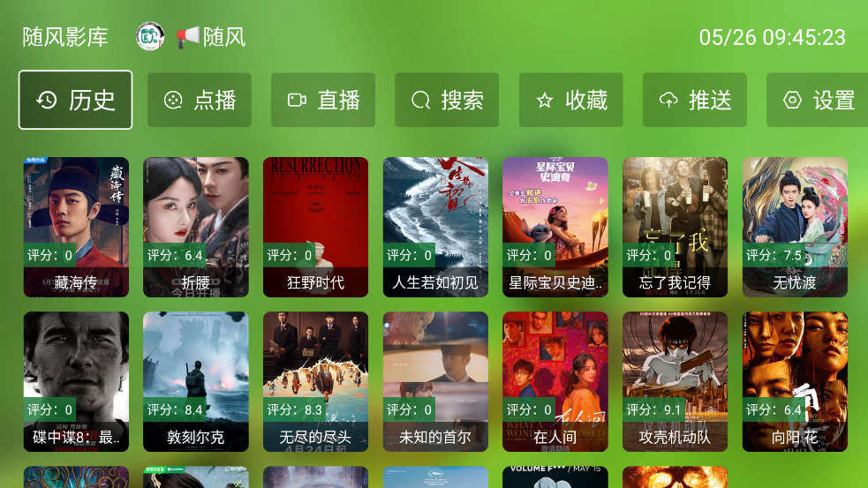This screenshot has height=488, width=868.
Task: Click the 随风影库 app title
Action: click(65, 37)
